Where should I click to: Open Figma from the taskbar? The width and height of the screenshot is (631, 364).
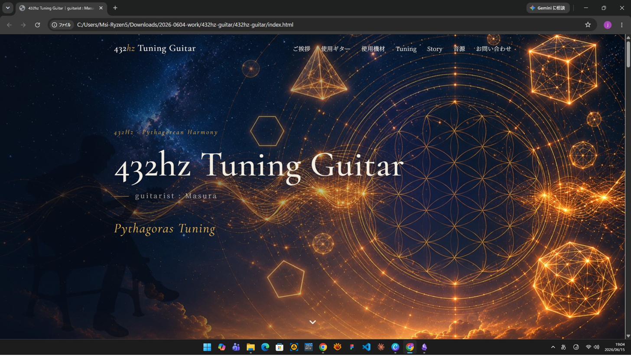point(352,347)
